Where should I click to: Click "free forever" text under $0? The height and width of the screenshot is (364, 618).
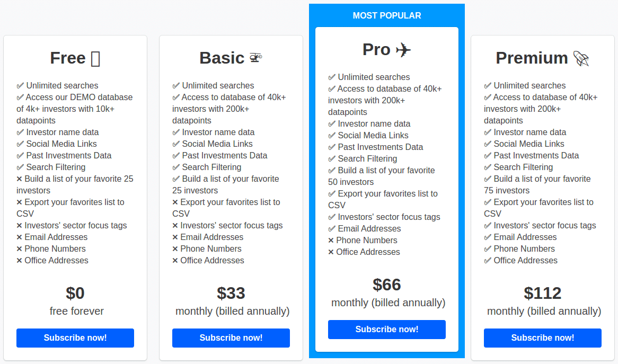click(x=76, y=311)
